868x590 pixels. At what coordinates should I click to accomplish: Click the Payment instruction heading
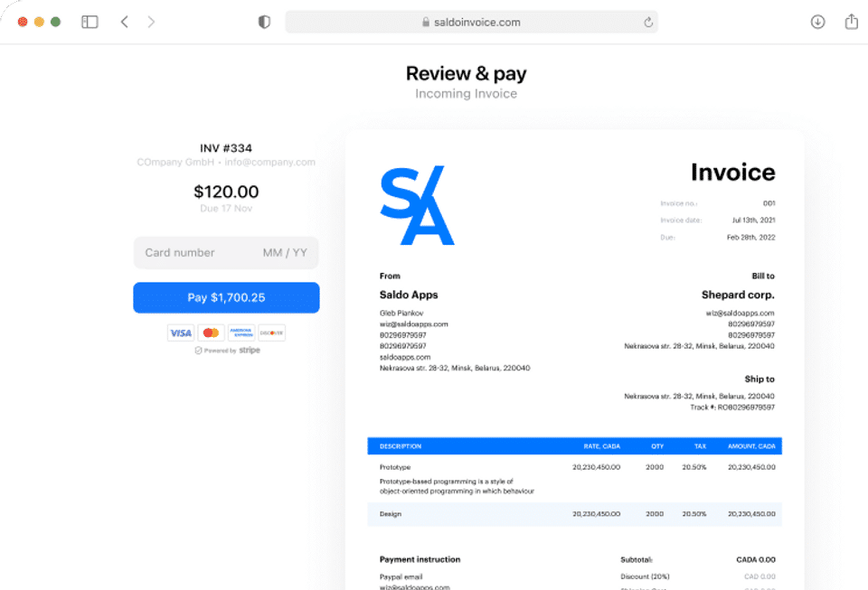coord(420,559)
